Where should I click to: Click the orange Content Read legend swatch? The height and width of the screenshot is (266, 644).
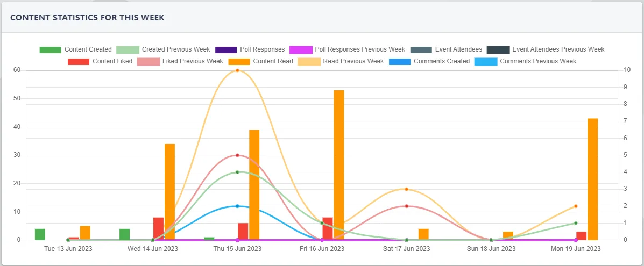coord(239,62)
